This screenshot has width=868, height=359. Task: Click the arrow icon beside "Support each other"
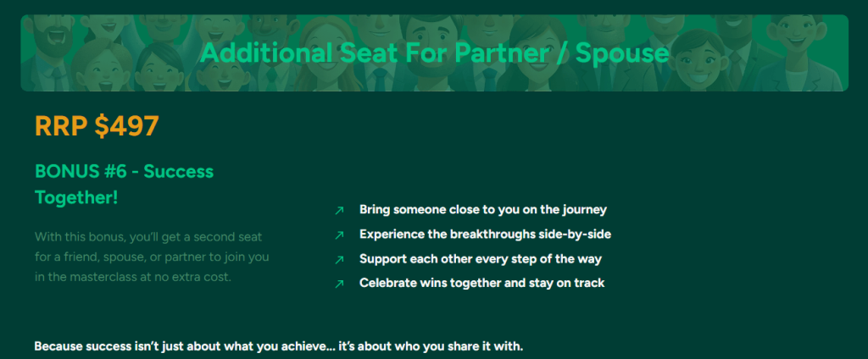click(339, 259)
